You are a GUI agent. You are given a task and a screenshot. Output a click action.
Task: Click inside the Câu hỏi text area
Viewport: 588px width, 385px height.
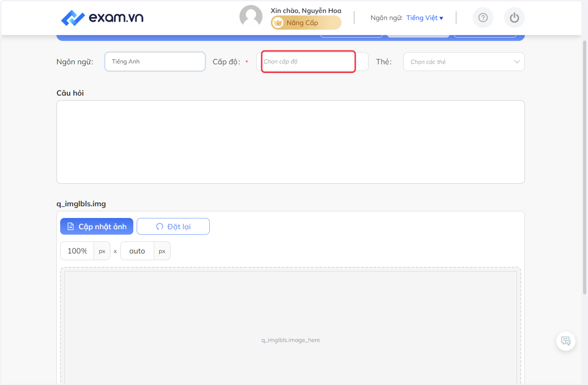click(x=291, y=142)
